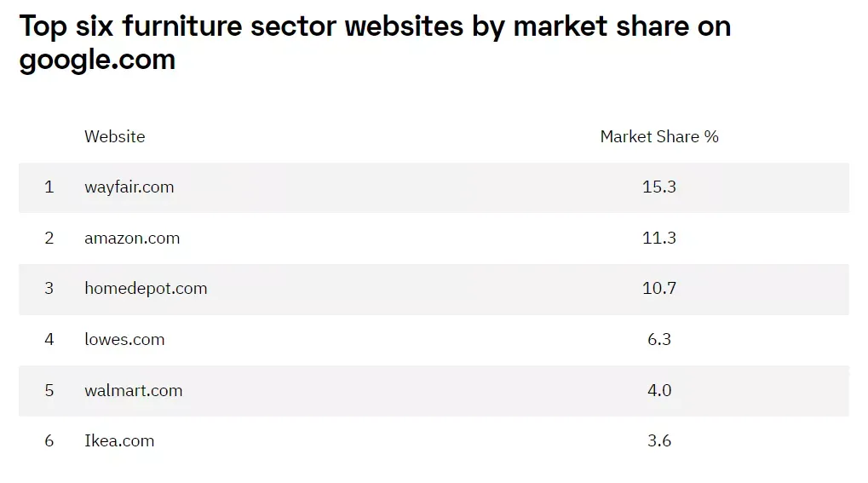The height and width of the screenshot is (483, 868).
Task: Click the 10.7 homedepot market share
Action: (x=659, y=289)
